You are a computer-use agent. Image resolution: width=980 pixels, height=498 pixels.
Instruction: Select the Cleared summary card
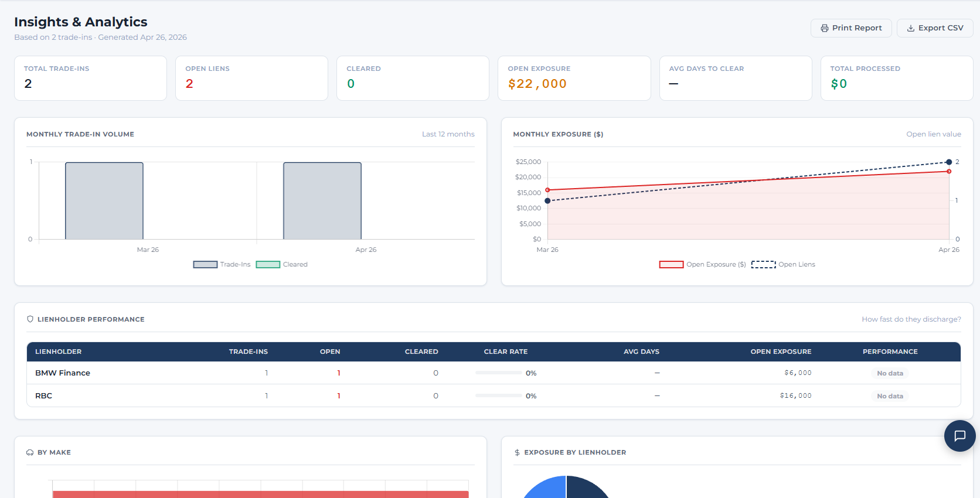click(413, 78)
